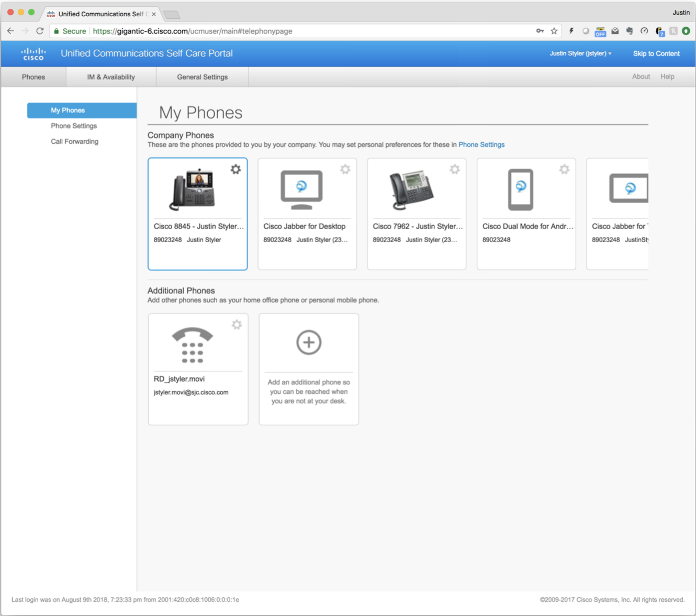The width and height of the screenshot is (696, 616).
Task: Click gear icon on Cisco Dual Mode card
Action: click(564, 169)
